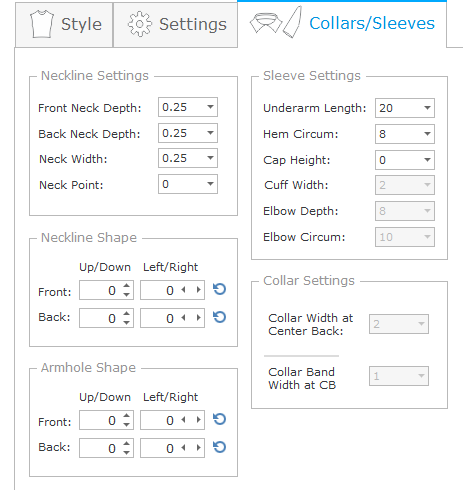Decrease Neckline Back Up/Down value

click(x=126, y=322)
